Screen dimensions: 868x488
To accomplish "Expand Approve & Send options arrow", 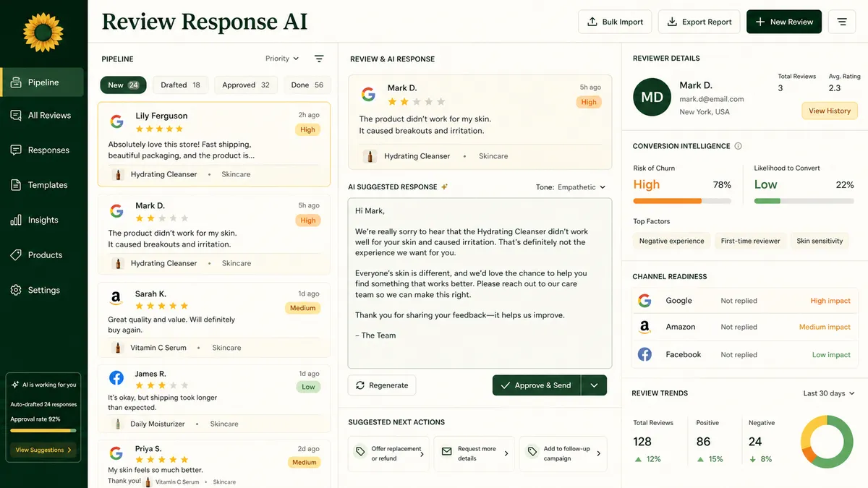I will 594,385.
